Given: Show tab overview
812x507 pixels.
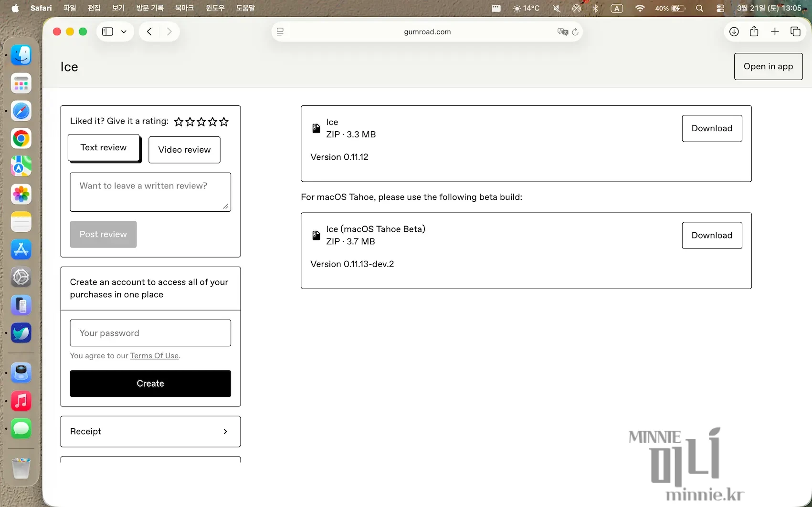Looking at the screenshot, I should click(795, 31).
